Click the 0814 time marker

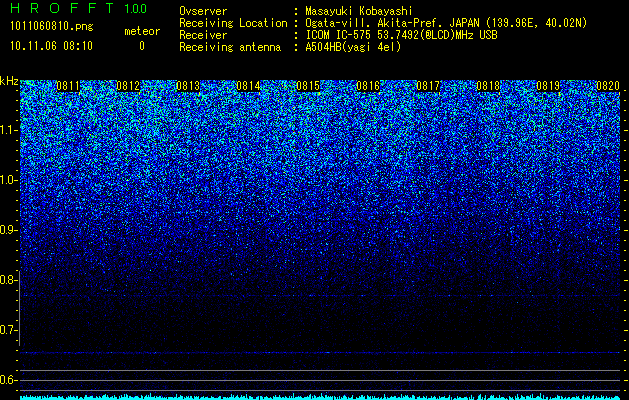pos(248,86)
